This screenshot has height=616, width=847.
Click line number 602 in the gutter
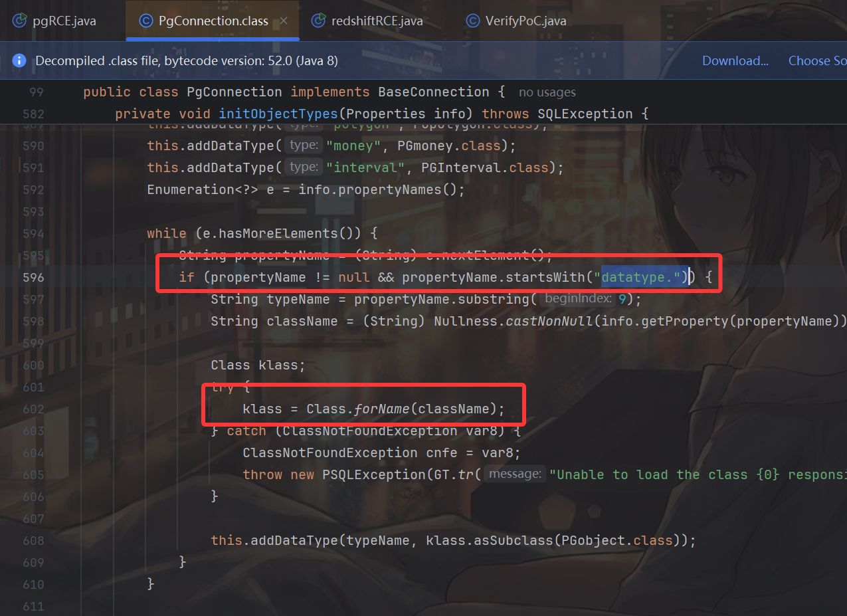pos(33,409)
